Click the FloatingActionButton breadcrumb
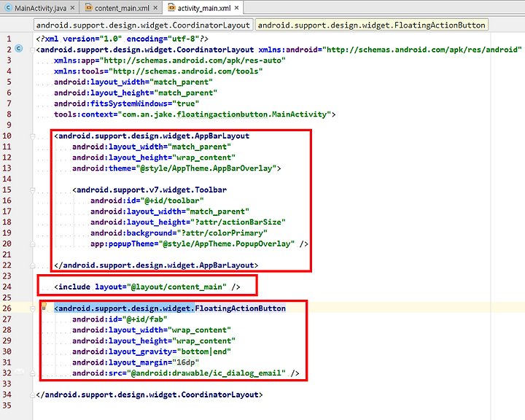Viewport: 525px width, 420px height. coord(372,25)
